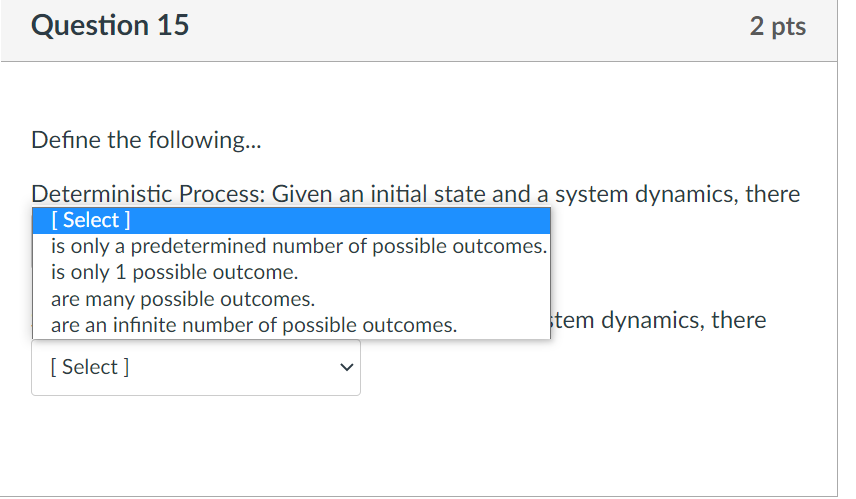Viewport: 856px width, 499px height.
Task: Click the "Question 15" heading
Action: (x=110, y=26)
